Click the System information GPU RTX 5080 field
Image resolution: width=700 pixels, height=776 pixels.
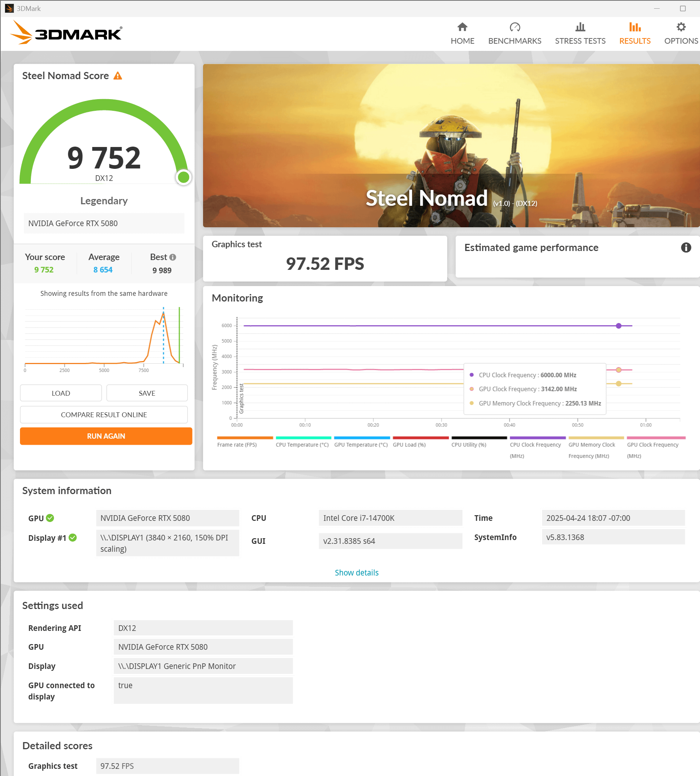click(x=167, y=518)
